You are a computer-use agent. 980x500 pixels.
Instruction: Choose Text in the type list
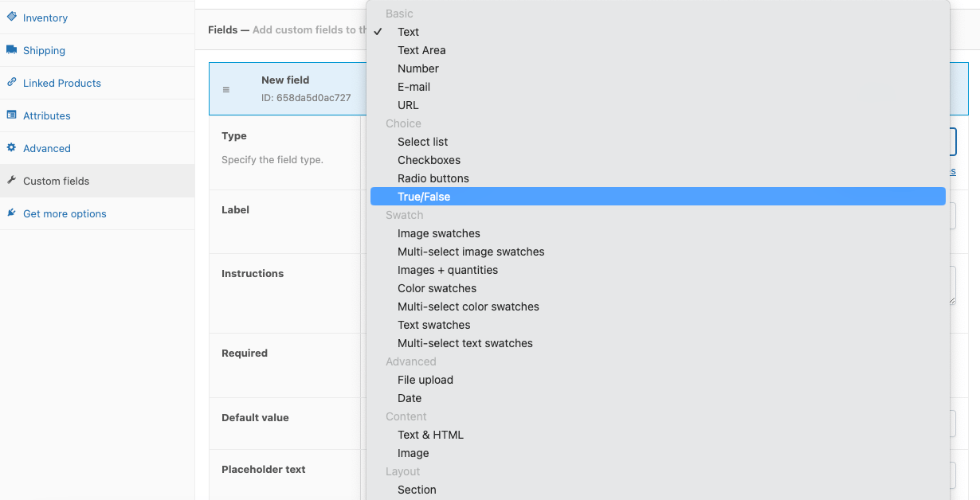(658, 32)
